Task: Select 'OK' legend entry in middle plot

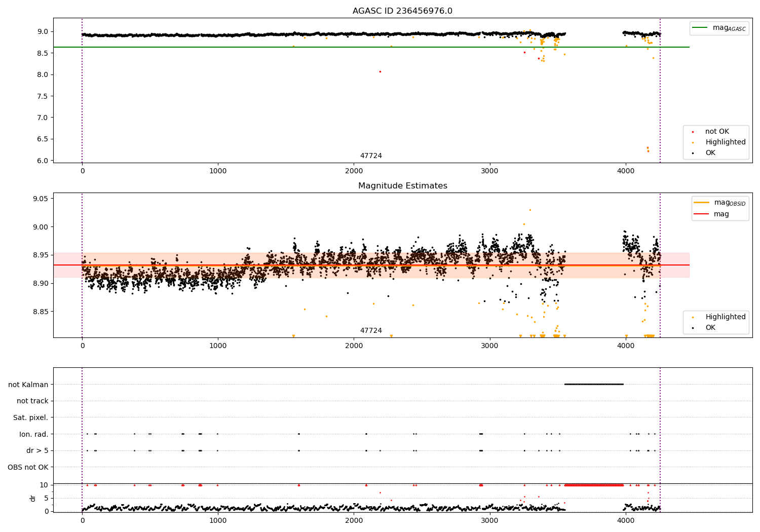Action: coord(710,328)
